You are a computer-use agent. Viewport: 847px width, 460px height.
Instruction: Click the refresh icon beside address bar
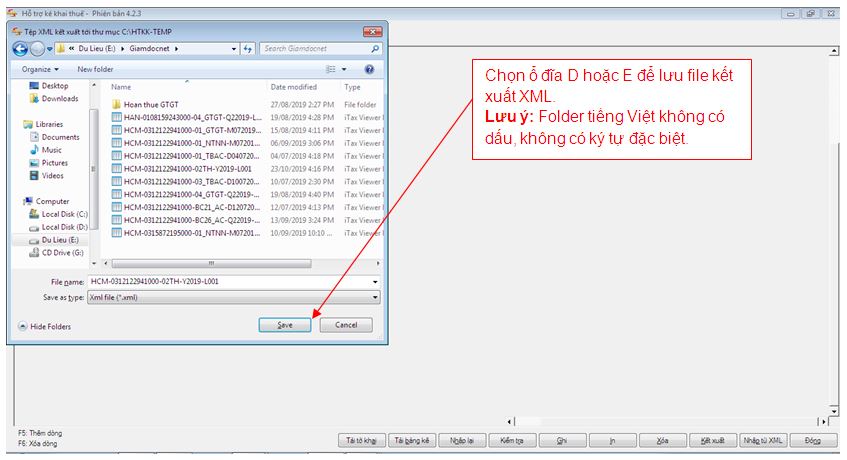(247, 48)
